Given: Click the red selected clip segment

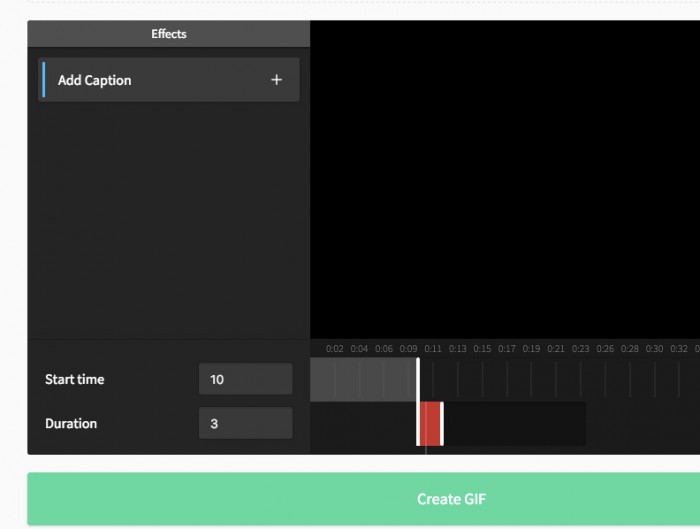Looking at the screenshot, I should tap(430, 424).
